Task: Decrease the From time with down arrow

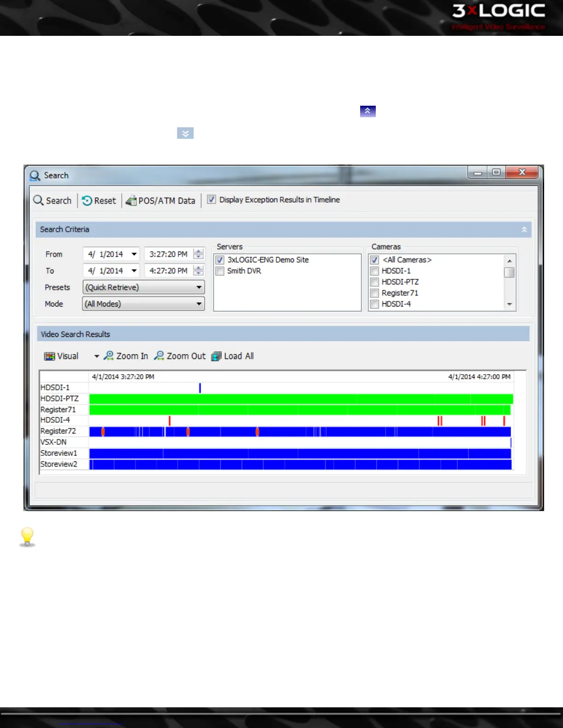Action: coord(199,257)
